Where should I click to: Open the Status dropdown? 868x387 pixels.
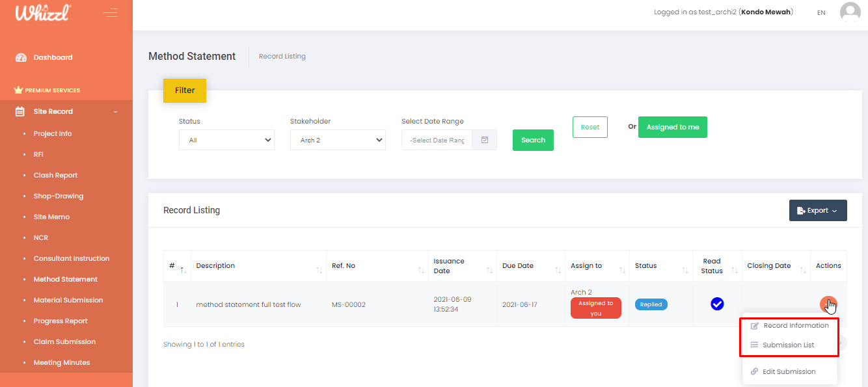[226, 140]
